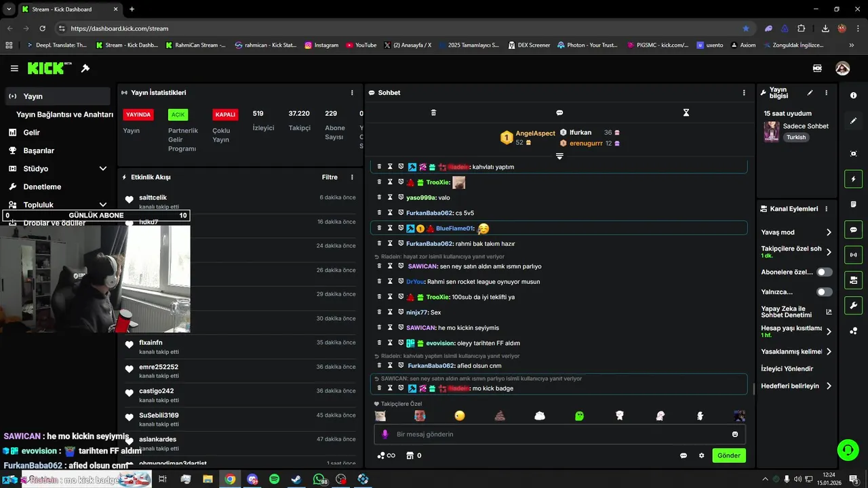This screenshot has width=868, height=488.
Task: Toggle the Yalnızca... switch
Action: [x=825, y=292]
